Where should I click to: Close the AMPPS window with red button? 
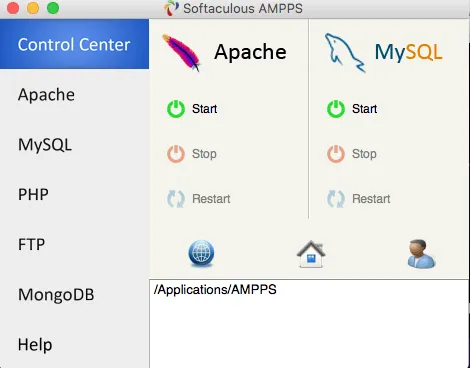click(13, 8)
